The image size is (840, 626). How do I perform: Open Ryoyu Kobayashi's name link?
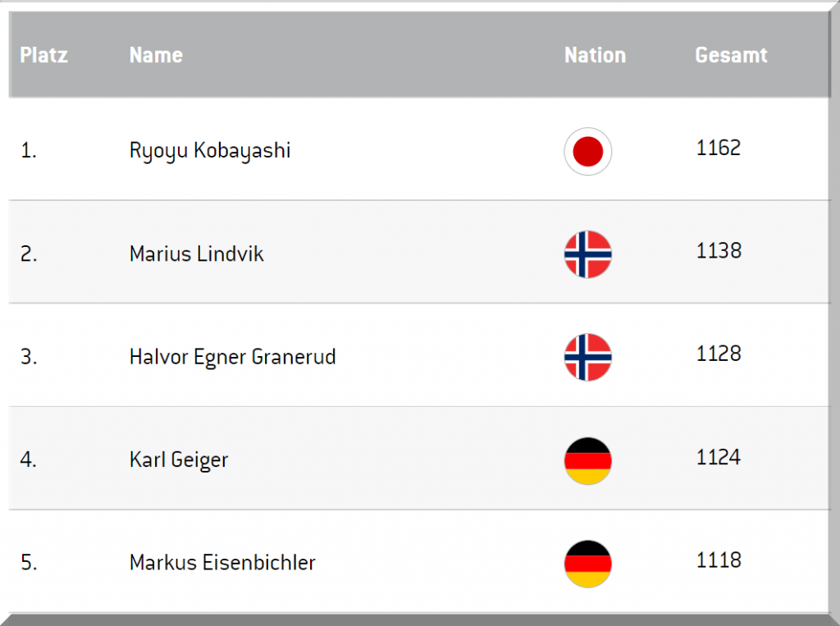pos(210,151)
